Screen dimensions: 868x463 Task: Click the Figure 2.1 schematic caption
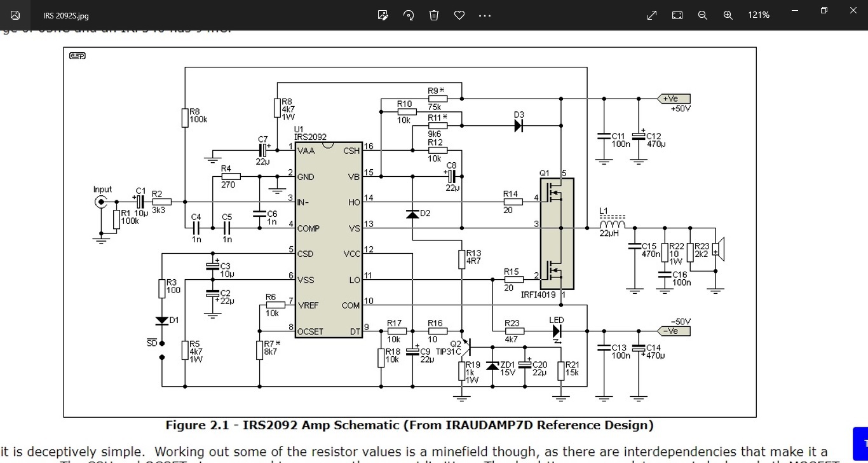[x=410, y=425]
